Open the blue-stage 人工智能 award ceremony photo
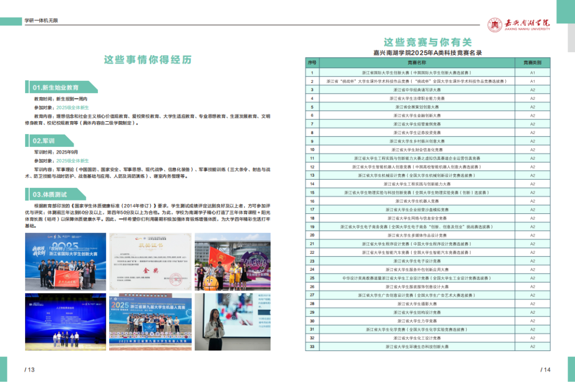Viewport: 575px width, 392px height. [65, 322]
